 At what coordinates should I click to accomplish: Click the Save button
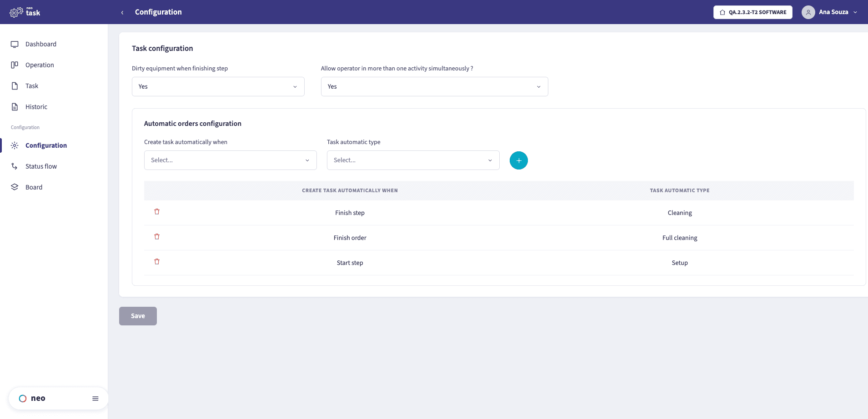(138, 316)
